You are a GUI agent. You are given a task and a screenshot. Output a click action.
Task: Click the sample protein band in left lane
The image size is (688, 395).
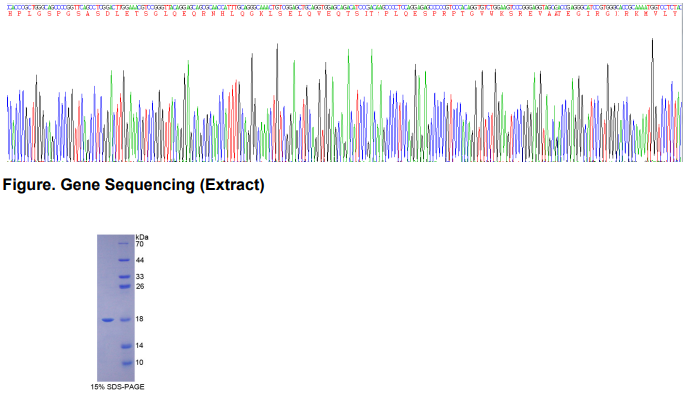(108, 320)
